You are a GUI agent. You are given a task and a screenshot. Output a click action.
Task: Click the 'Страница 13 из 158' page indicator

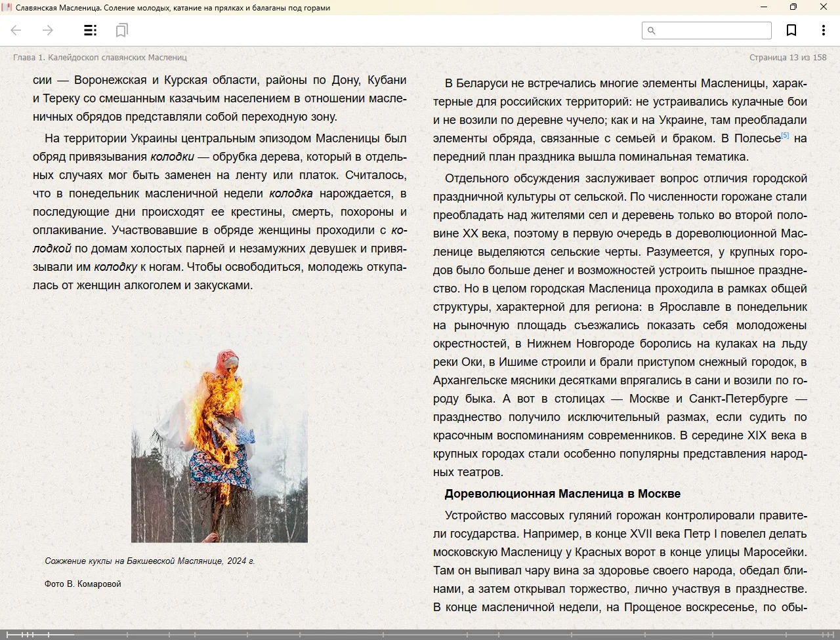tap(787, 58)
